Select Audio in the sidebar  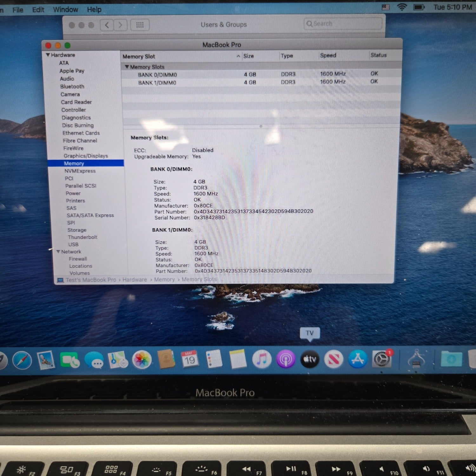pos(67,79)
